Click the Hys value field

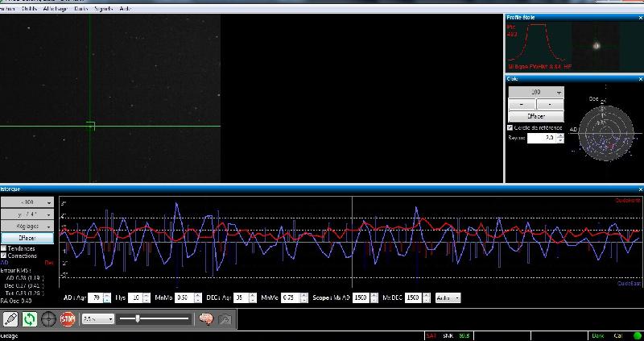[136, 297]
